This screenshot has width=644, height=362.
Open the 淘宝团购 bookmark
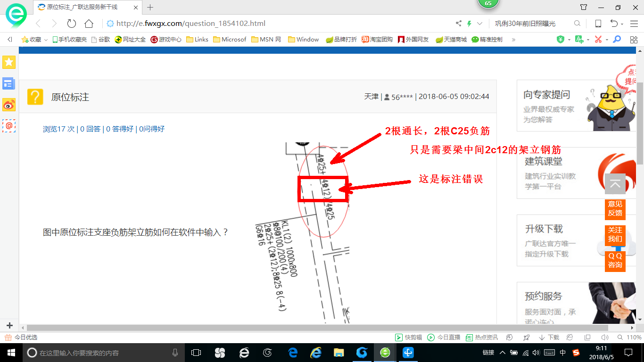coord(377,40)
